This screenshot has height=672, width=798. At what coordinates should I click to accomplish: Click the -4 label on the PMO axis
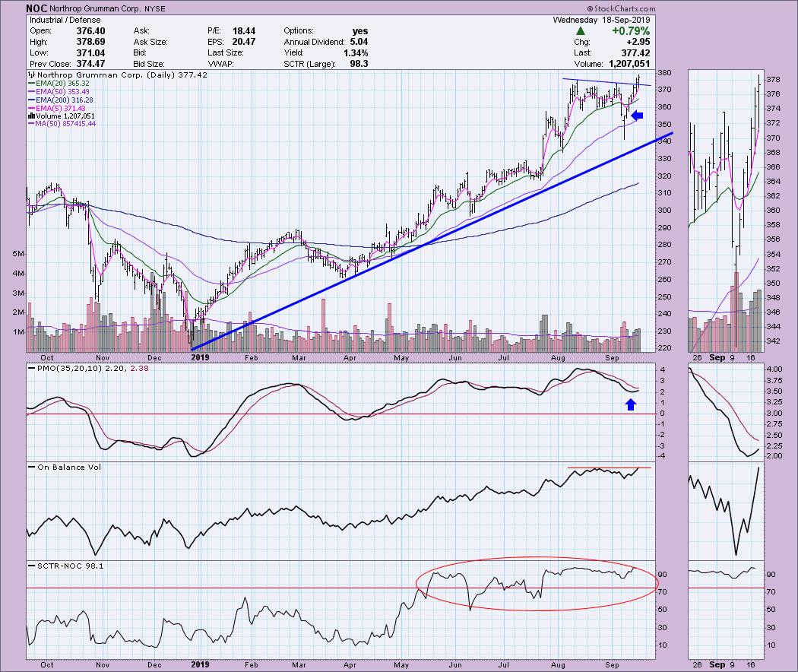[663, 456]
